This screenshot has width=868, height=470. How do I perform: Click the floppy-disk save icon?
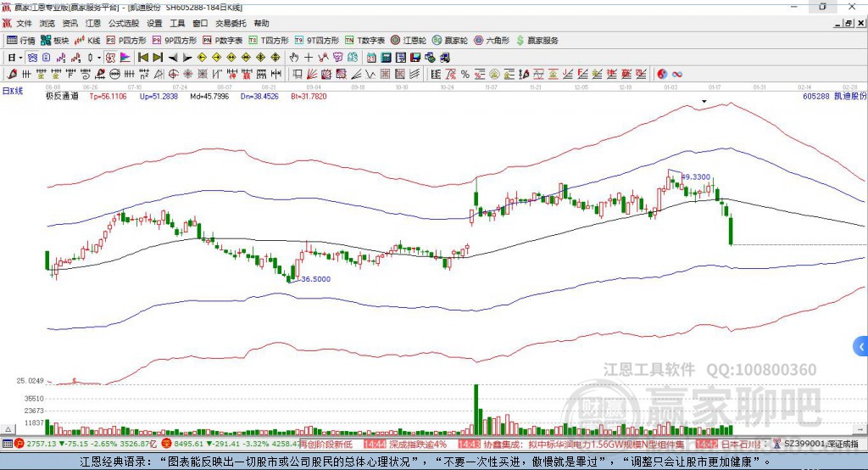click(415, 57)
